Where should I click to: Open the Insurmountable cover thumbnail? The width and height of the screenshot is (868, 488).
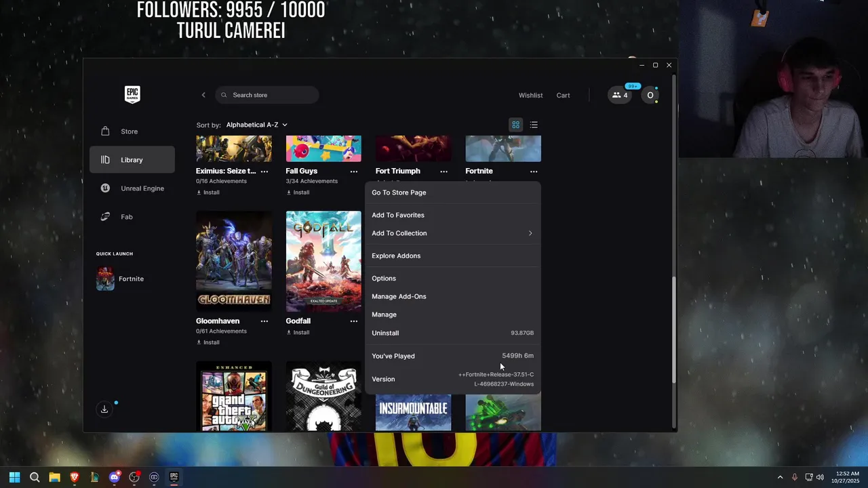[413, 413]
